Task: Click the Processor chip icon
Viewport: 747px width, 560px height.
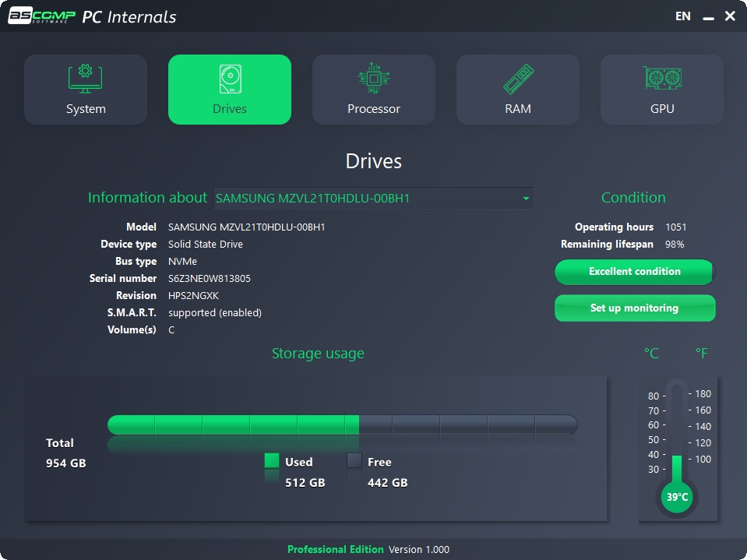Action: [x=374, y=79]
